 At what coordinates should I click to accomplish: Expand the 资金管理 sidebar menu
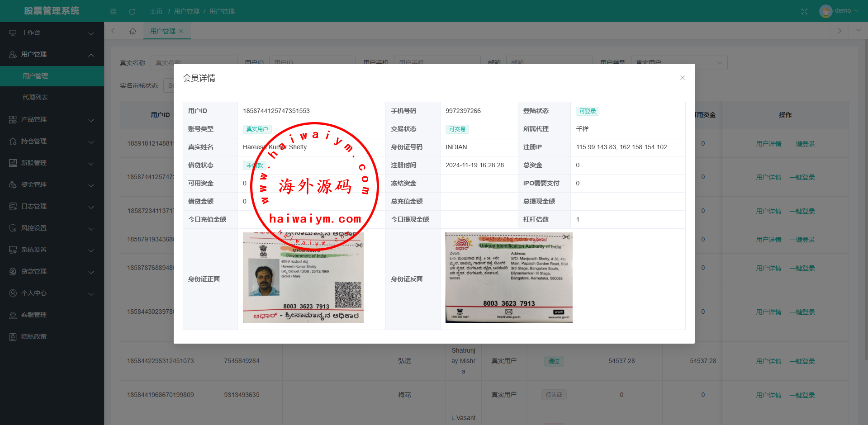click(x=52, y=184)
